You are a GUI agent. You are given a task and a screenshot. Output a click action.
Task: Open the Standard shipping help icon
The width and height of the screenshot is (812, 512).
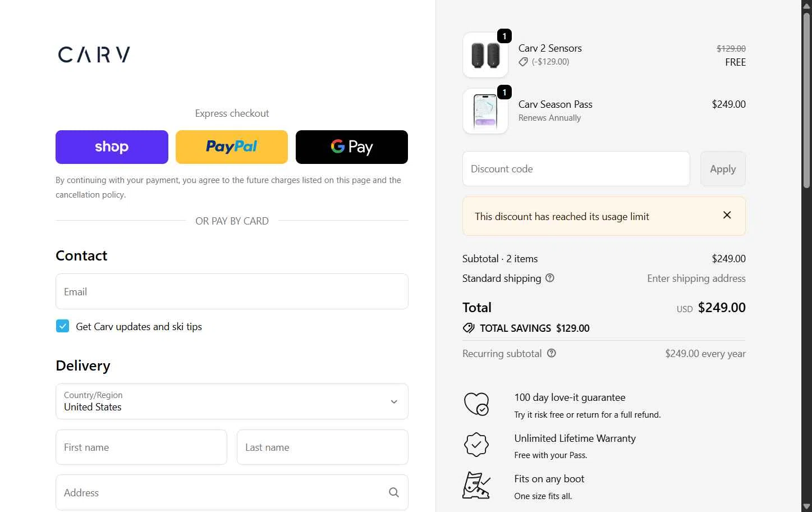coord(550,278)
